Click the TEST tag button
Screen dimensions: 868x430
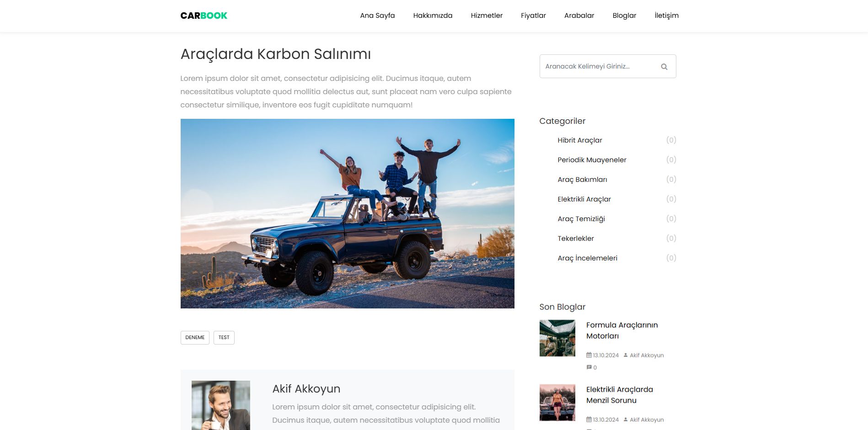(224, 337)
